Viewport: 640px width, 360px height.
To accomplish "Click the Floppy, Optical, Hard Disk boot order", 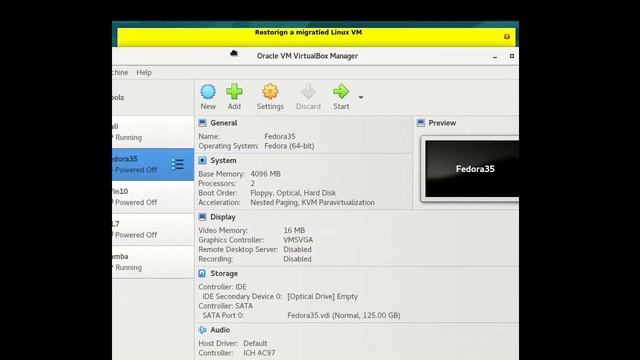I will coord(293,193).
